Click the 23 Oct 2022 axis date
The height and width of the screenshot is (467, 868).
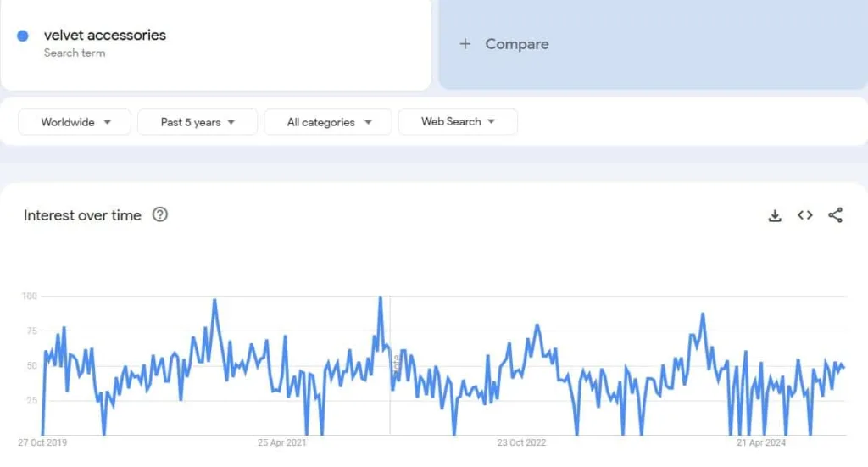click(x=522, y=442)
